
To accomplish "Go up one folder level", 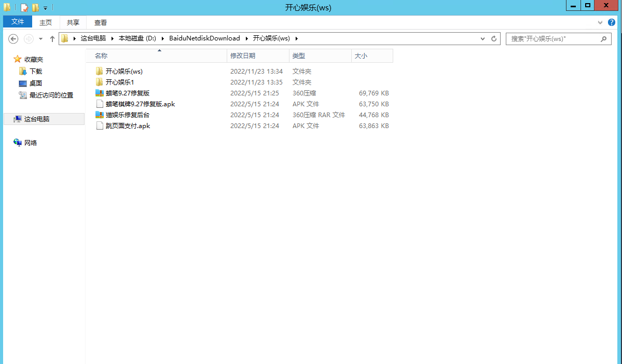I will tap(52, 39).
